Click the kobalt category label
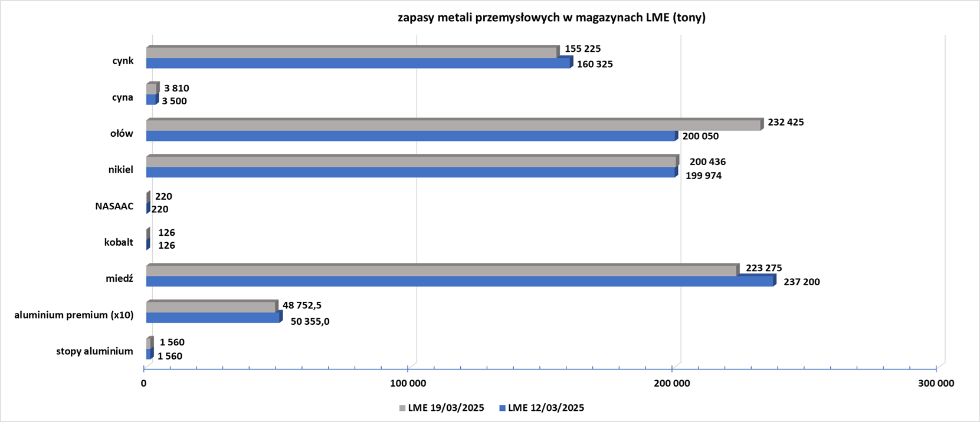Screen dimensions: 980x422 tap(119, 242)
